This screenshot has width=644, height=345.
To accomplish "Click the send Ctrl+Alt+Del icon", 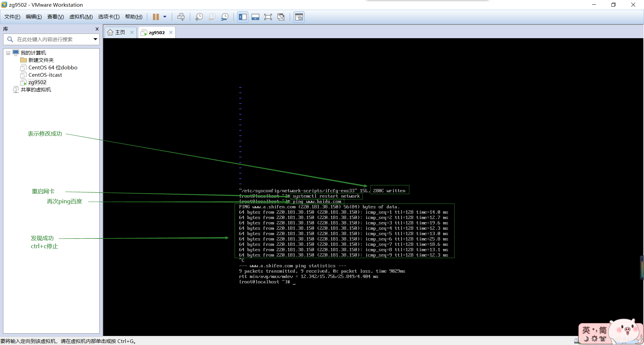I will pyautogui.click(x=181, y=17).
